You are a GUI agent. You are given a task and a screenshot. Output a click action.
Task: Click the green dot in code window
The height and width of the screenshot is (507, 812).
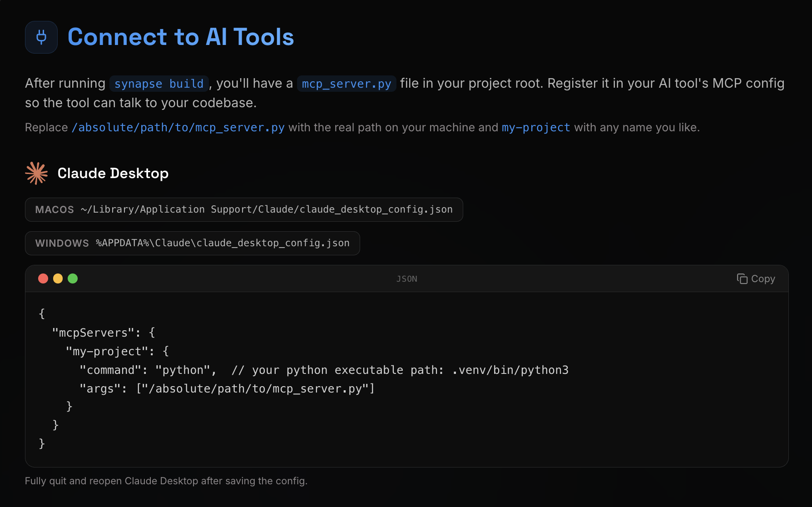coord(73,278)
